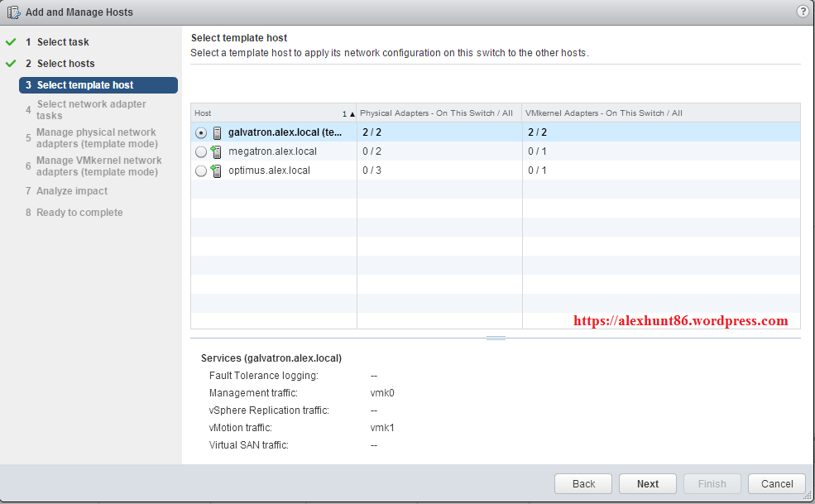Sort by the Host column header
This screenshot has height=504, width=815.
[265, 113]
